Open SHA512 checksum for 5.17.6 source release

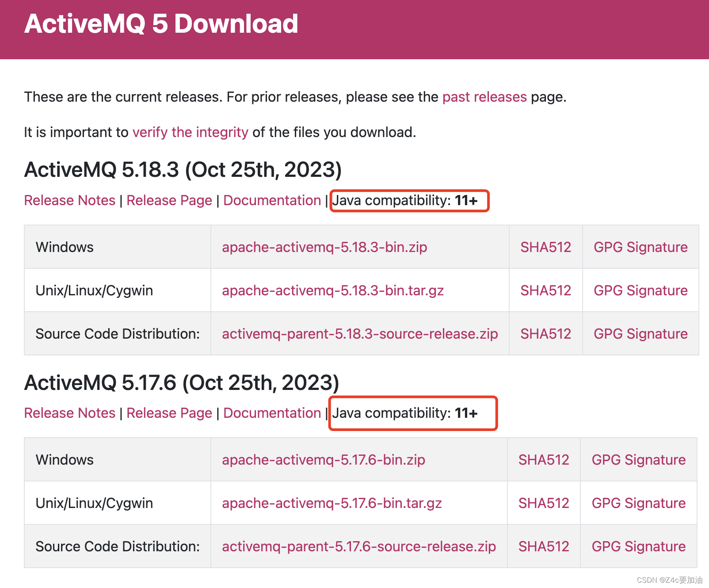click(x=544, y=546)
